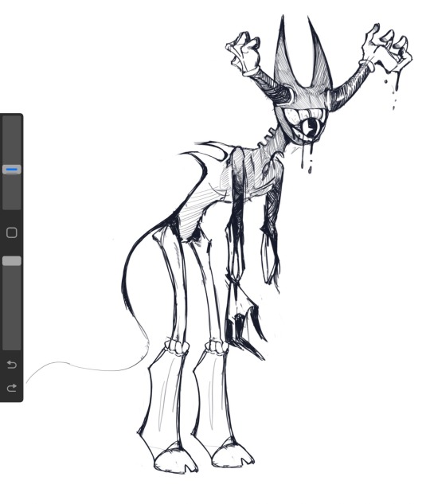Tap the brush size slider handle

(x=12, y=170)
